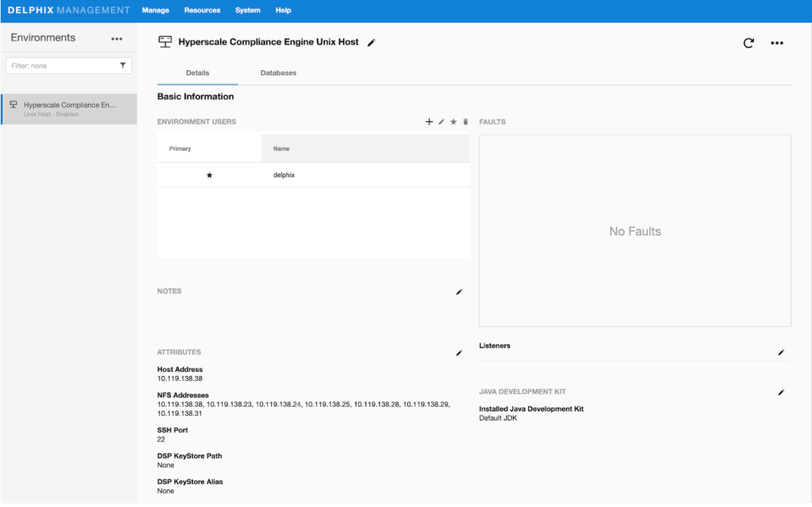Click the pencil icon beside the environment name
The height and width of the screenshot is (507, 812).
(371, 43)
